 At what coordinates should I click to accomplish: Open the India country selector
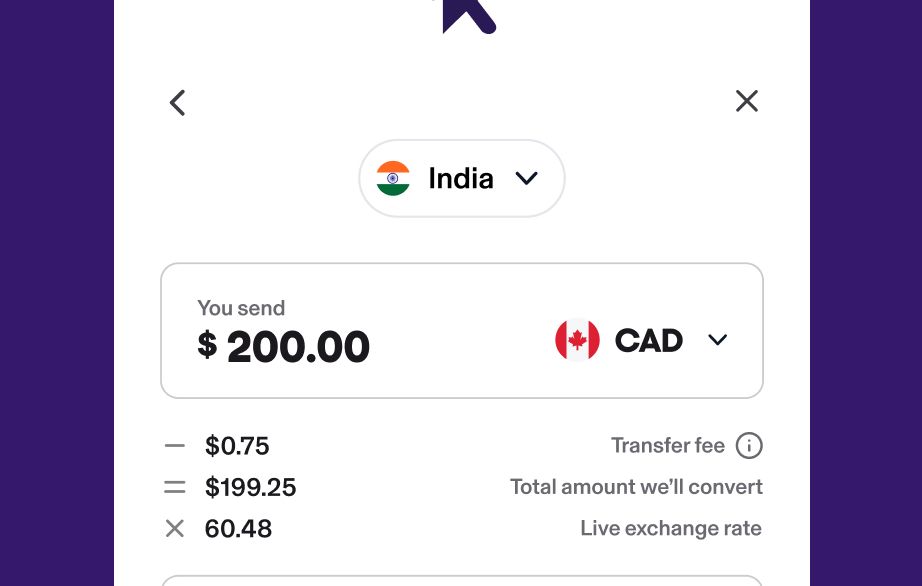pyautogui.click(x=461, y=178)
